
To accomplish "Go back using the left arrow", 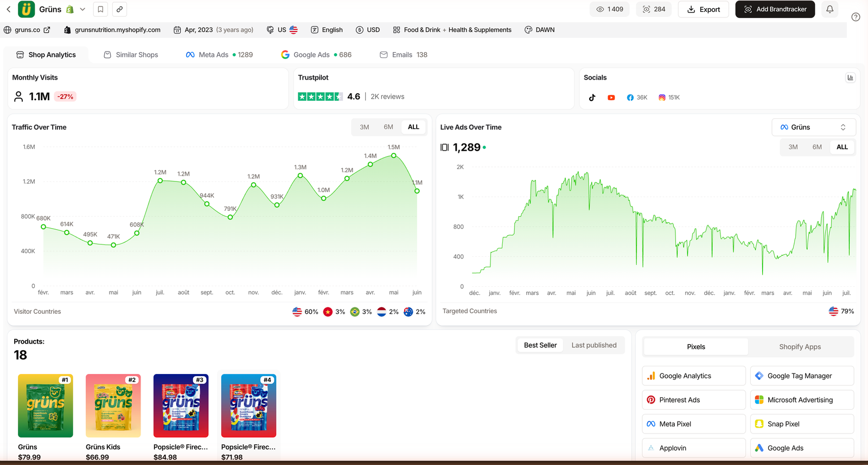I will (8, 9).
